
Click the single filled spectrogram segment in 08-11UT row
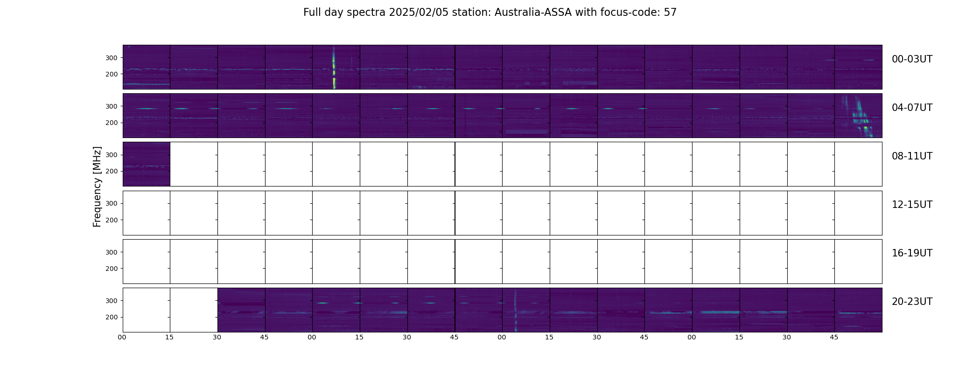click(x=147, y=164)
